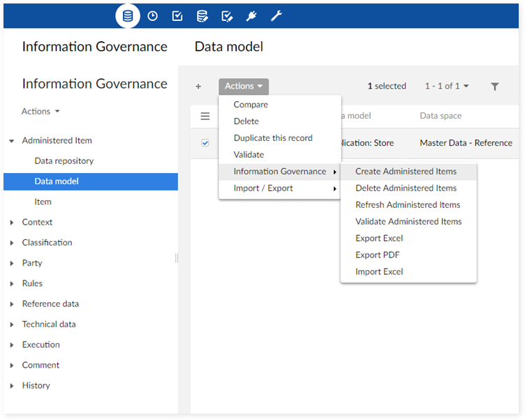525x420 pixels.
Task: Open the wrench administration icon
Action: [276, 15]
